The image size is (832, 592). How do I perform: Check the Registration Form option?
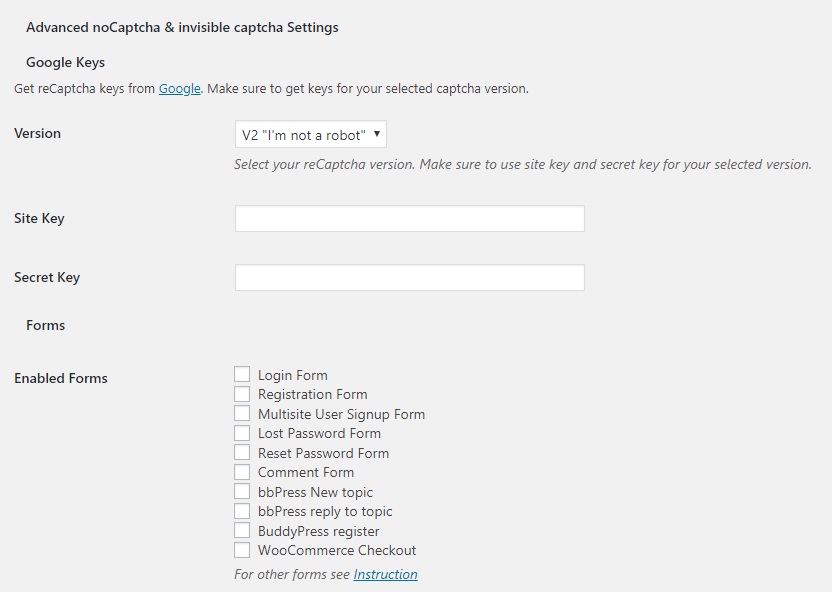click(x=242, y=394)
